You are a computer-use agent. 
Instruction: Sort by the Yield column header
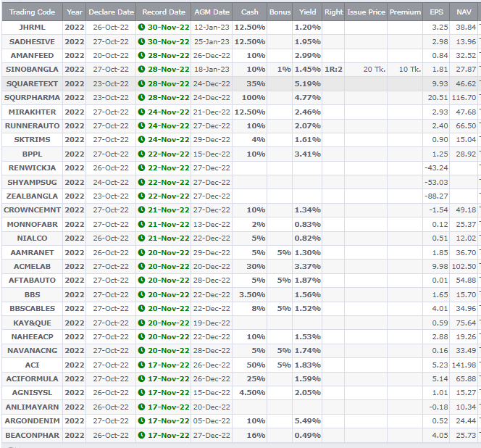pyautogui.click(x=307, y=12)
